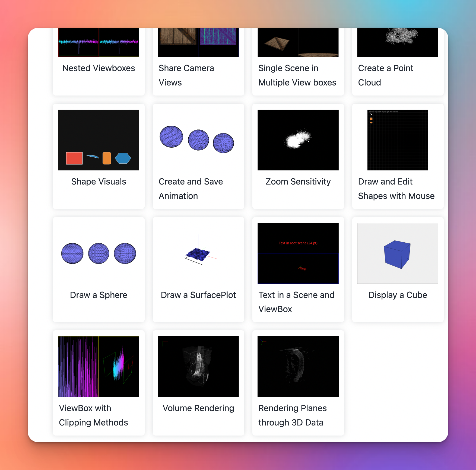This screenshot has width=476, height=470.
Task: Open the ViewBox with Clipping Methods thumbnail
Action: [99, 367]
